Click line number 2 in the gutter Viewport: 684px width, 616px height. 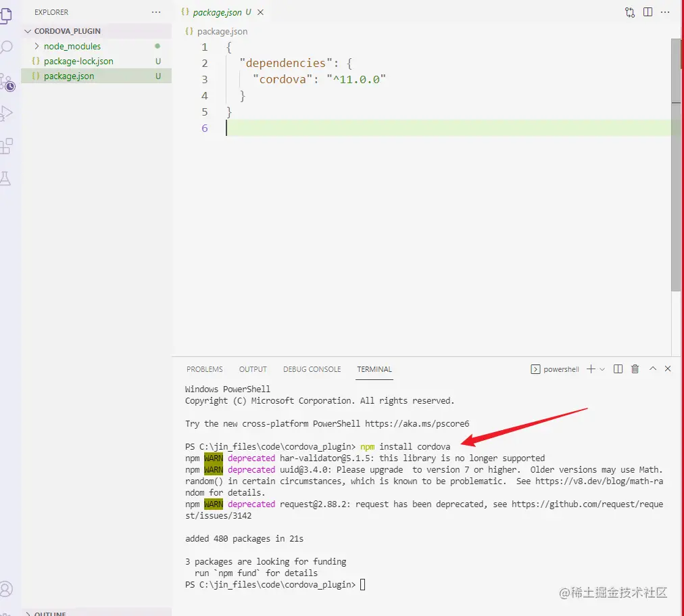click(205, 64)
